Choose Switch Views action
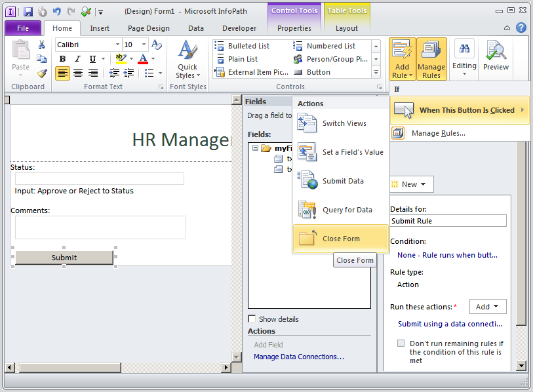533x392 pixels. (x=340, y=123)
